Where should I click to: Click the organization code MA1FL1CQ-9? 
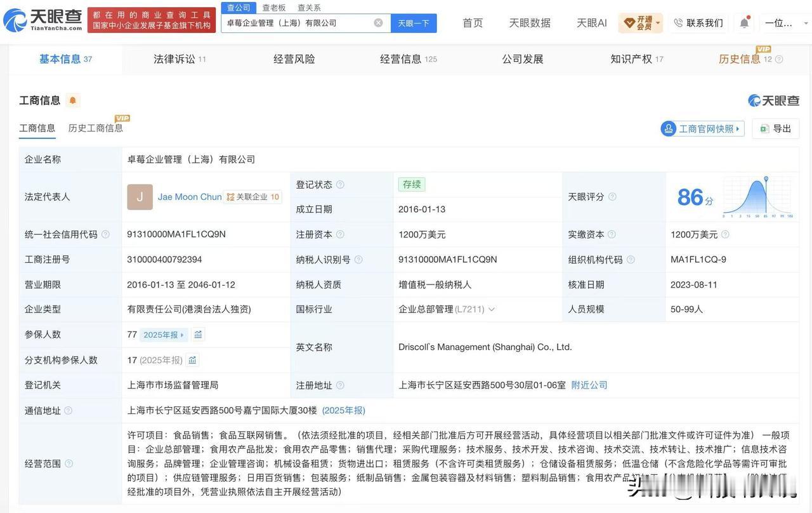pyautogui.click(x=698, y=260)
